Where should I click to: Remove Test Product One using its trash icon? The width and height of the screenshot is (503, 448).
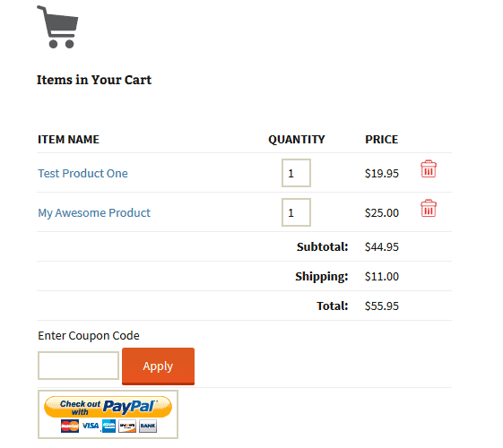pyautogui.click(x=429, y=168)
